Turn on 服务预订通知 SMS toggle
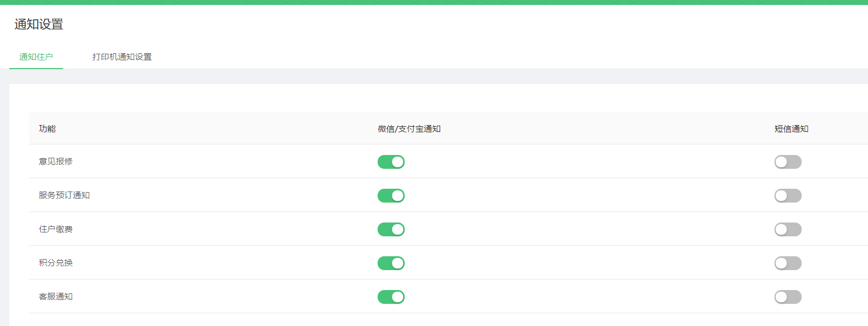Screen dimensions: 868x326 point(788,195)
